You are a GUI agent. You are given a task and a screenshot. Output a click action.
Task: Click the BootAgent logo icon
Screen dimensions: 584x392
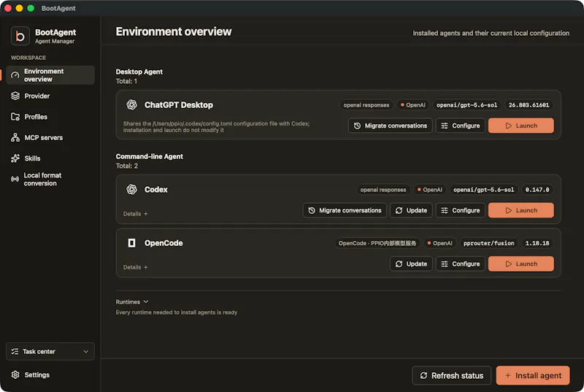click(x=20, y=36)
